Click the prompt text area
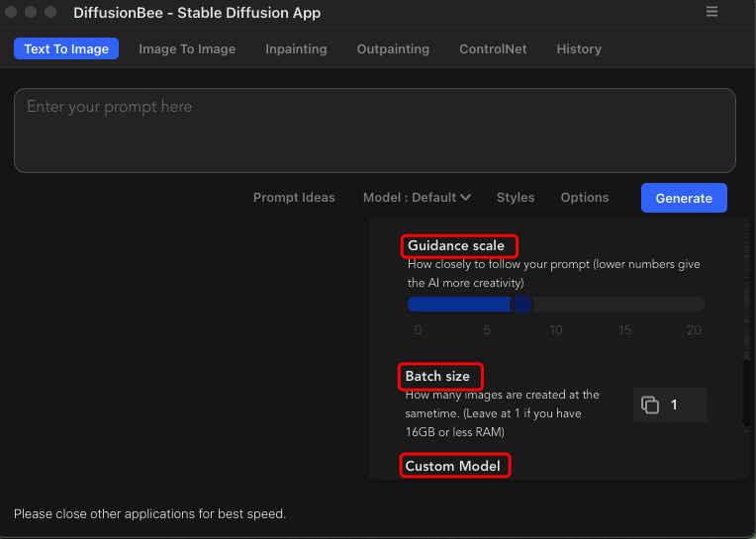 tap(375, 131)
